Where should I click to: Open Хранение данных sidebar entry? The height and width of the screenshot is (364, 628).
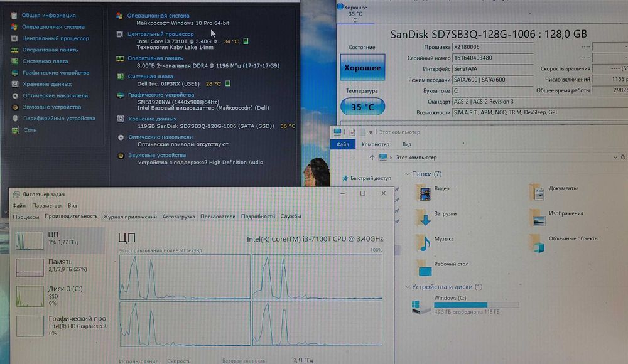pos(47,84)
